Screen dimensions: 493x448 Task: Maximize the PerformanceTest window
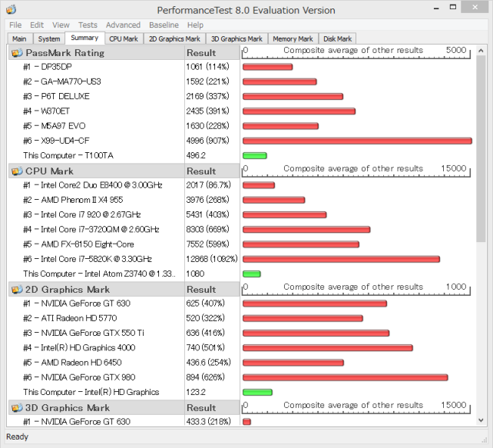[453, 7]
